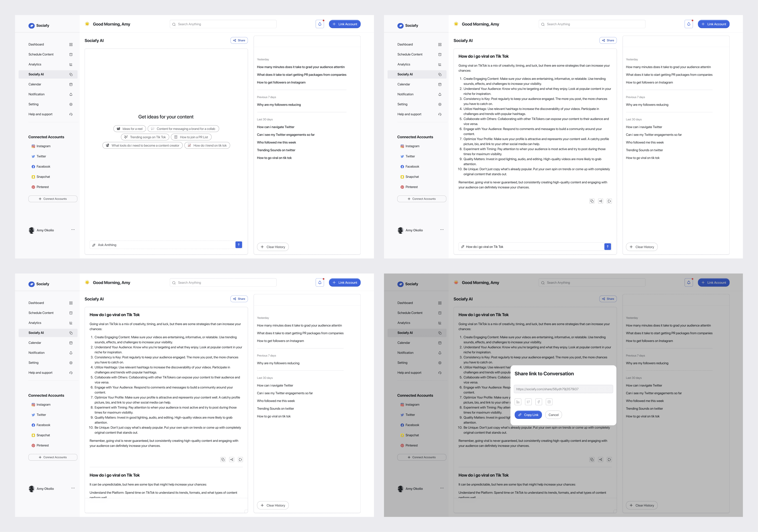Select 'How do i trend on tik tok' chip

pos(207,146)
